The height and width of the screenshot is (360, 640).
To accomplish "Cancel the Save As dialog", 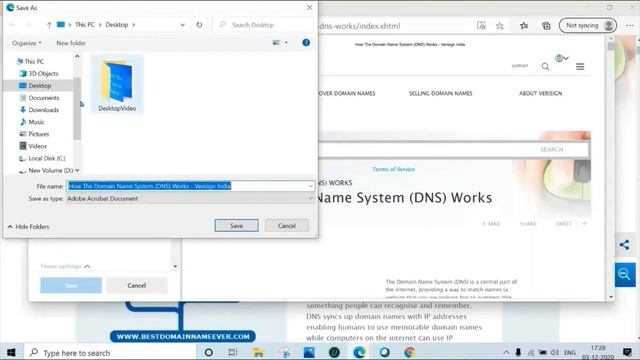I will pyautogui.click(x=287, y=225).
